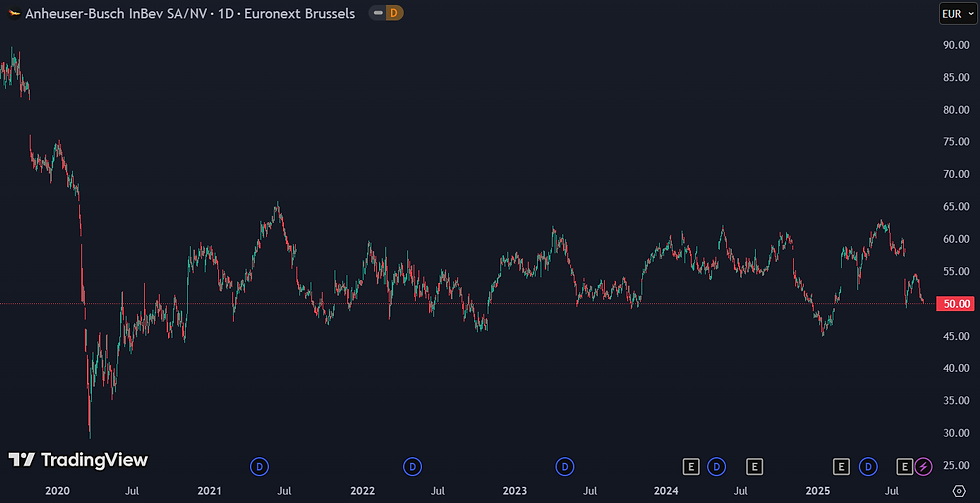Click the Jul label following 2021
Image resolution: width=980 pixels, height=503 pixels.
[284, 491]
